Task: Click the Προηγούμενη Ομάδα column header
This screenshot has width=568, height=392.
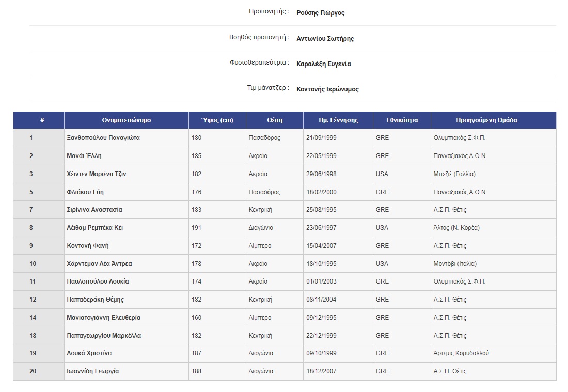Action: tap(486, 120)
